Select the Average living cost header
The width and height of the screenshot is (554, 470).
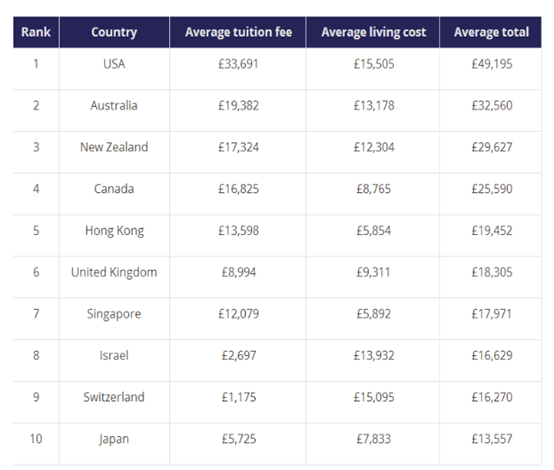click(373, 32)
